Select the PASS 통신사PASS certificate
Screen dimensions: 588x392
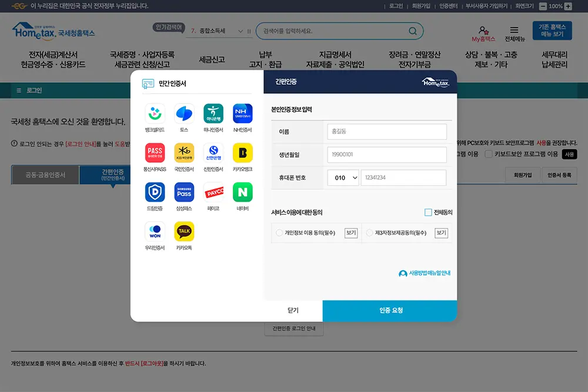point(155,154)
